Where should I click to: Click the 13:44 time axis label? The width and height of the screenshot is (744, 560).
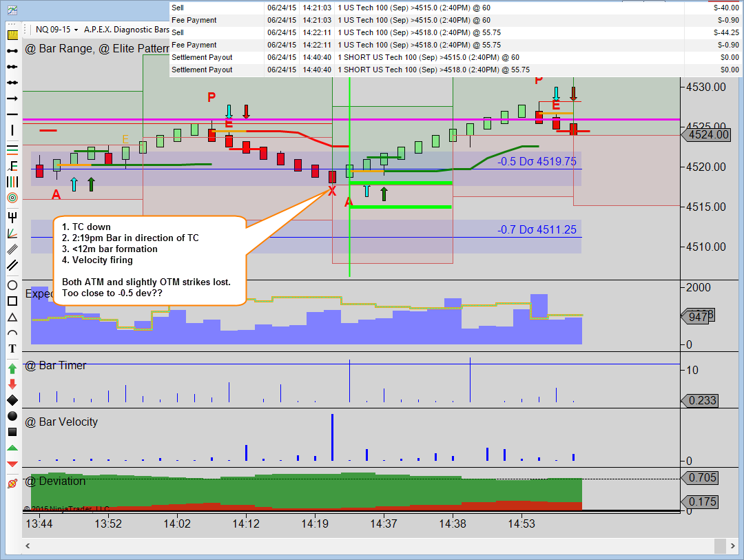[x=39, y=524]
